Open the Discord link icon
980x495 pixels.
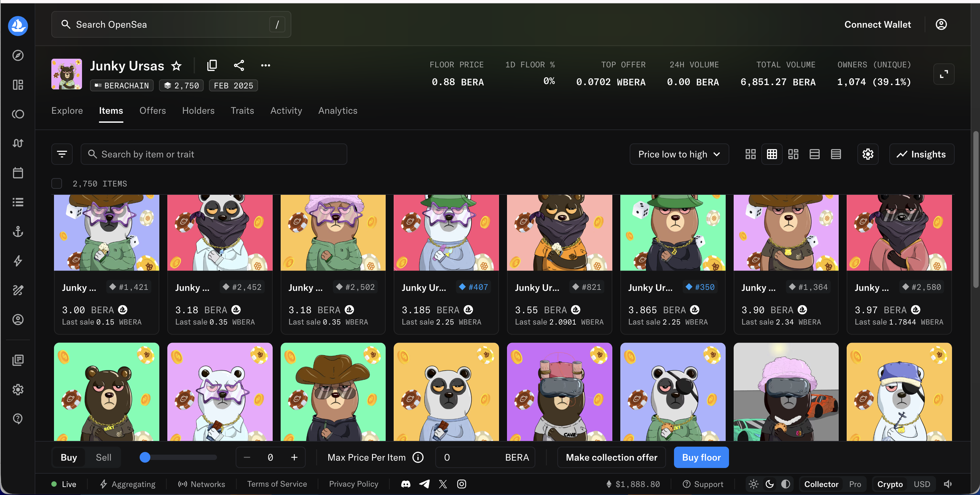click(406, 484)
